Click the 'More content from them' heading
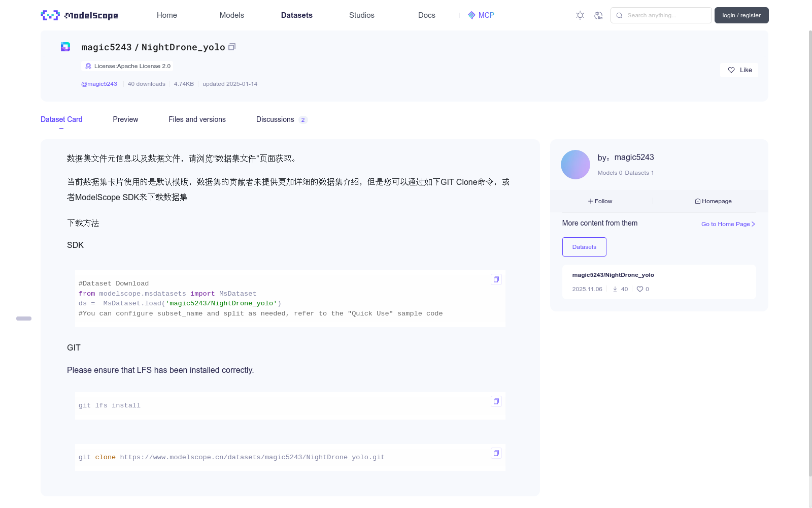Viewport: 812px width, 508px height. (x=600, y=223)
